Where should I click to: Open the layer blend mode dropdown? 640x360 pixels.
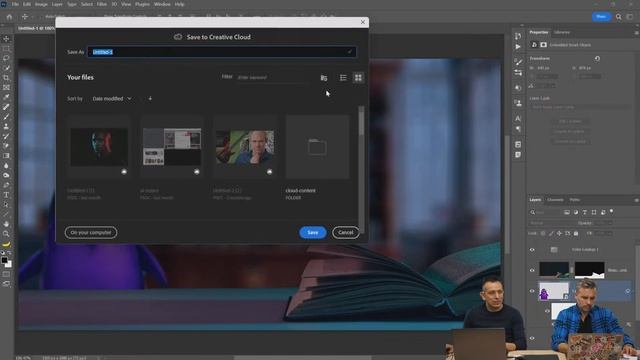[x=551, y=223]
